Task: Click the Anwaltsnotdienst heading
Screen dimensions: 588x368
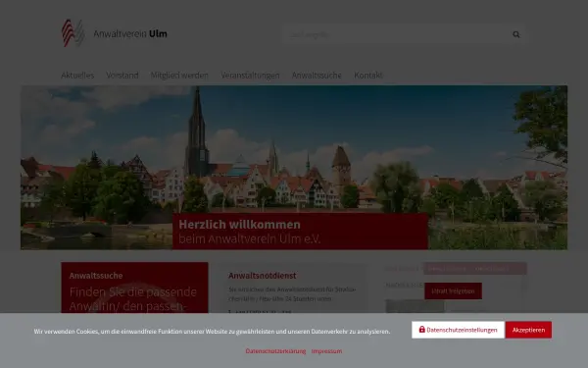Action: pos(262,276)
